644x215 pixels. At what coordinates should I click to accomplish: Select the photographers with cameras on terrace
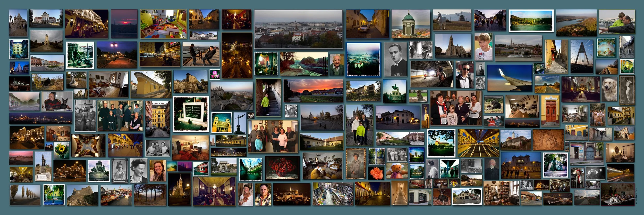[x=201, y=54]
